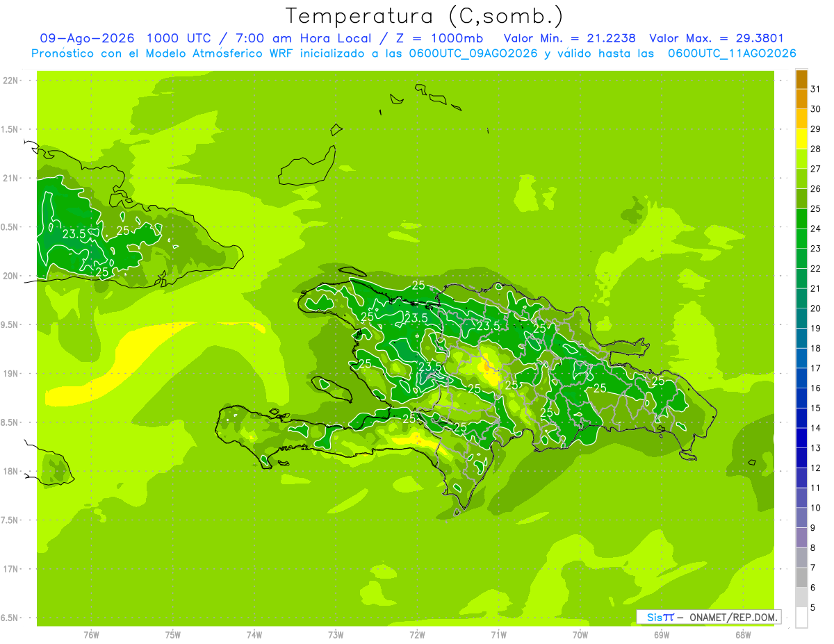Viewport: 834px width, 644px height.
Task: Click the '71W' longitude axis label
Action: (x=498, y=635)
